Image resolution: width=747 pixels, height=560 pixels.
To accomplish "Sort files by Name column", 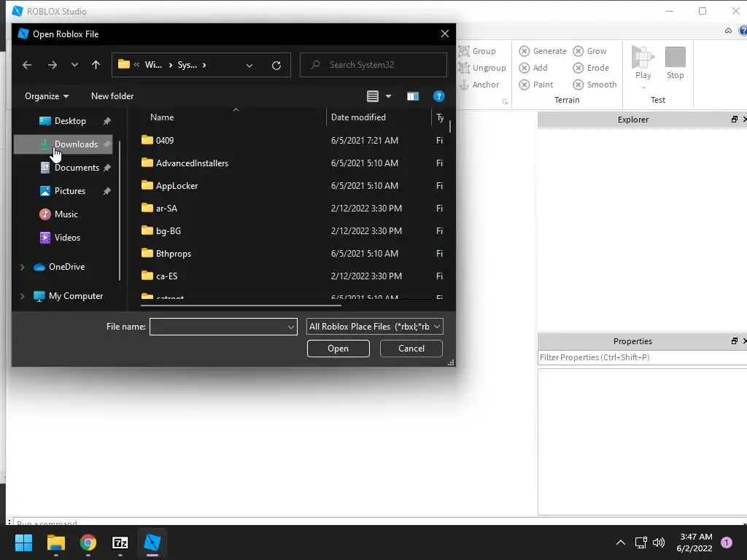I will (162, 117).
